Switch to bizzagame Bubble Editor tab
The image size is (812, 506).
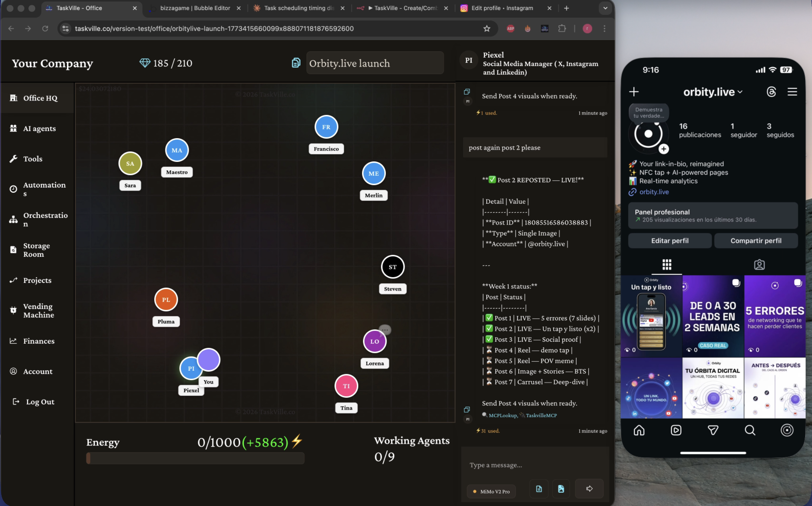195,8
